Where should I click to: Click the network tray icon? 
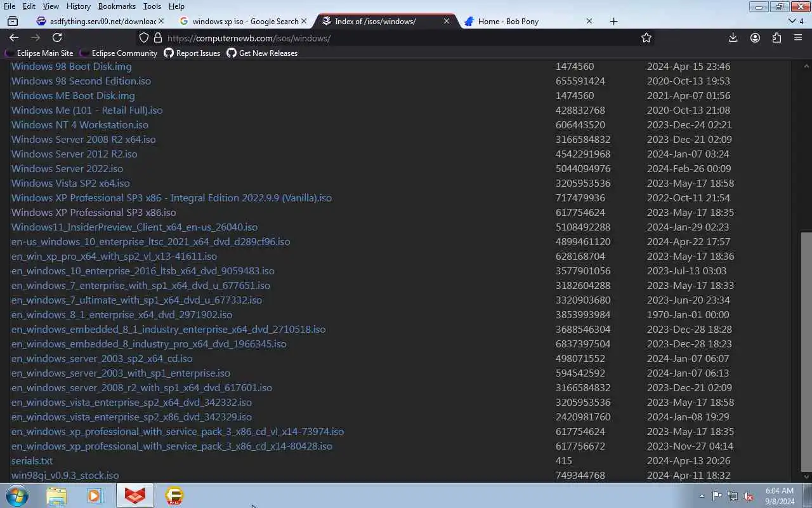(733, 496)
